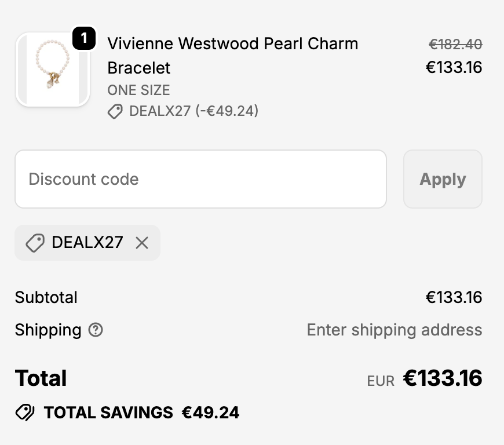Click the crossed-out €182.40 original price
The height and width of the screenshot is (445, 504).
[x=455, y=44]
